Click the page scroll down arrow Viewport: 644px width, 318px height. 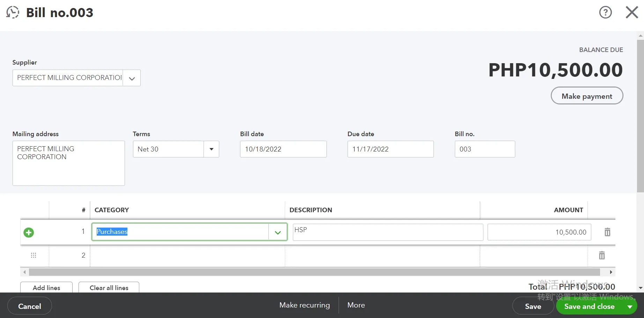tap(640, 288)
